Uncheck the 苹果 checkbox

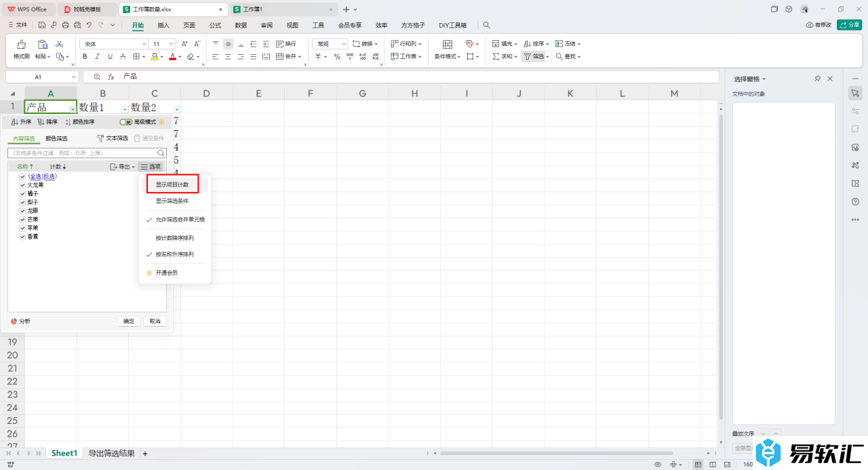pyautogui.click(x=22, y=228)
